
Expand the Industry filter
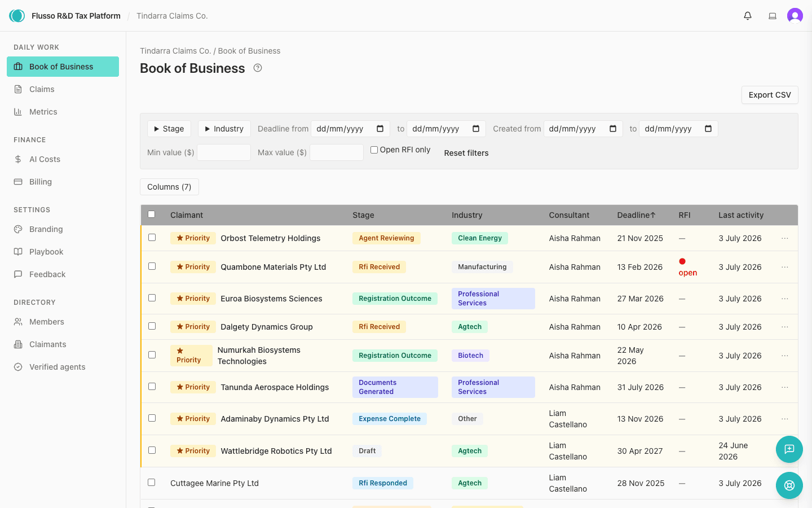[224, 129]
